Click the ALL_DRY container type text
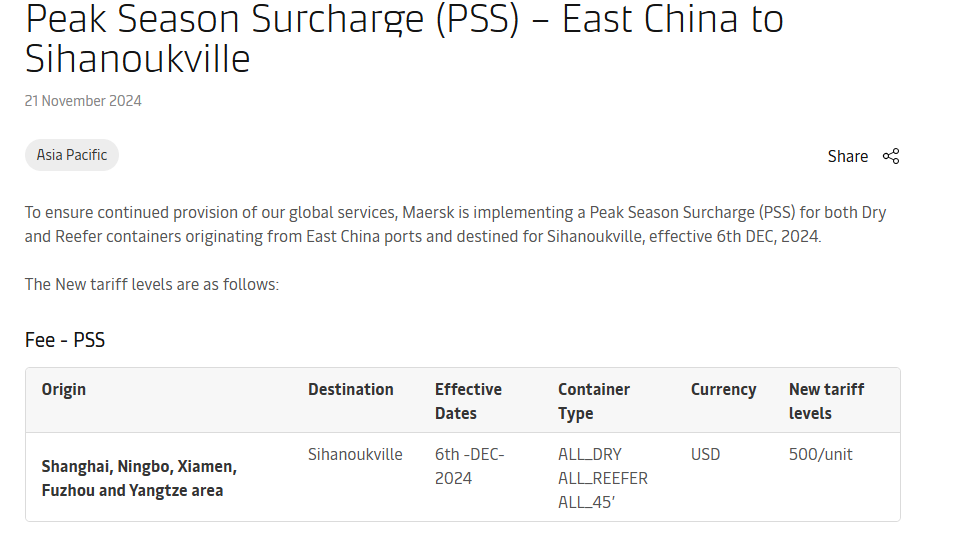 pos(589,454)
